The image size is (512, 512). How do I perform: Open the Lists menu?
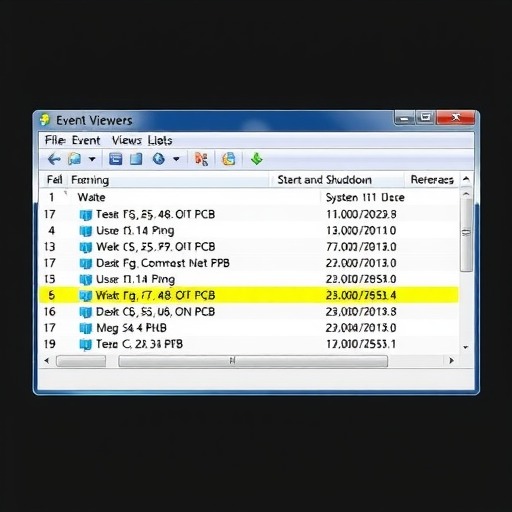tap(160, 140)
